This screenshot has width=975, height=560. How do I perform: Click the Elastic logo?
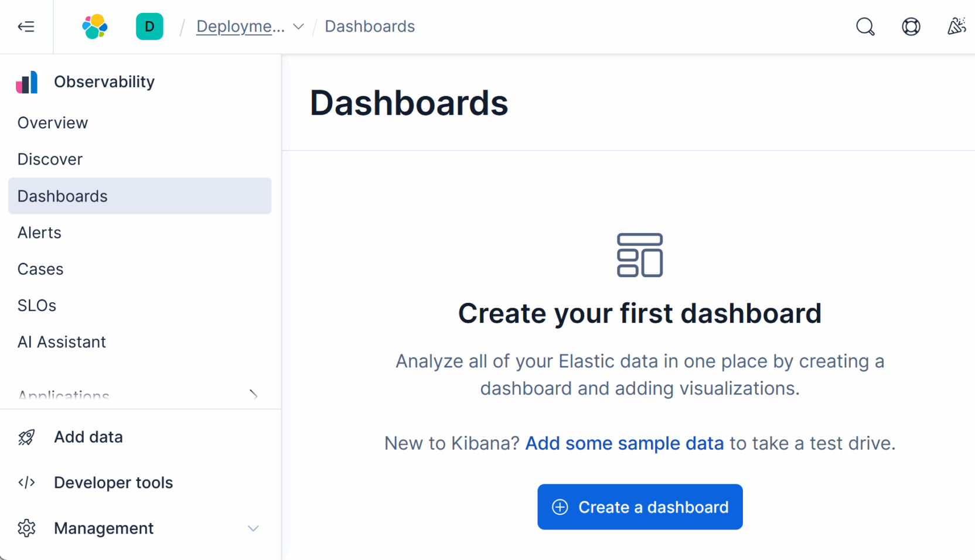94,26
